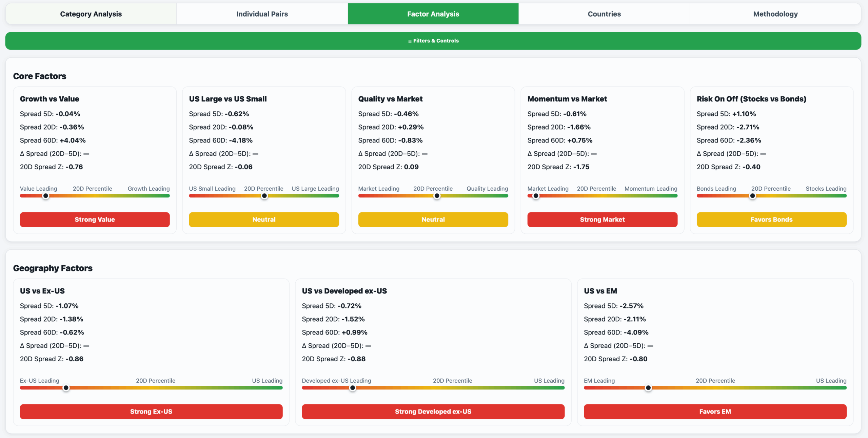Click the Strong Developed ex-US badge
Image resolution: width=868 pixels, height=438 pixels.
[x=433, y=412]
